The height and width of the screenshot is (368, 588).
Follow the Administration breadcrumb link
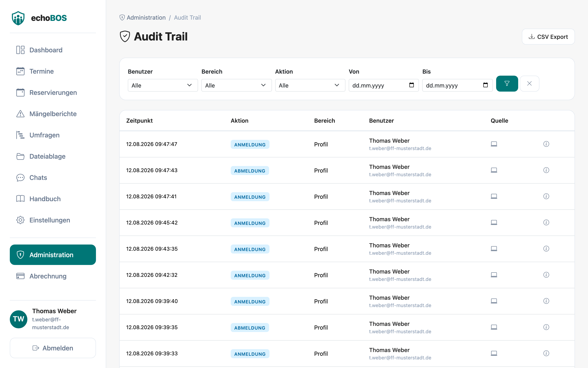tap(146, 18)
